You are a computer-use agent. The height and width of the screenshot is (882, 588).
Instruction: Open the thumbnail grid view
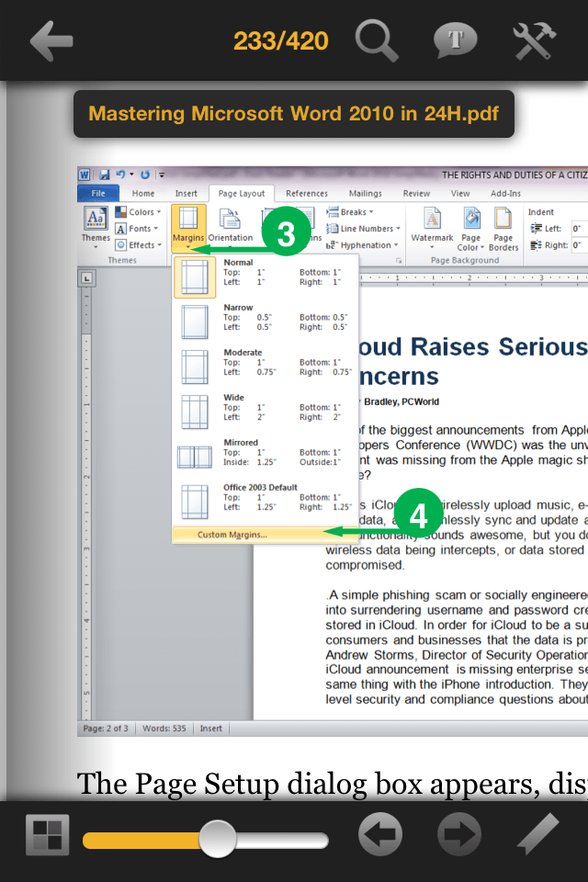(47, 835)
